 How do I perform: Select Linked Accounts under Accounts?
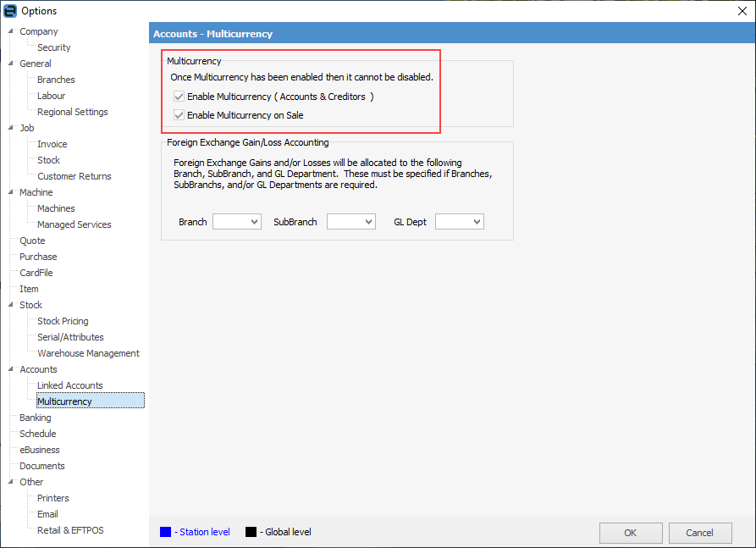click(70, 385)
